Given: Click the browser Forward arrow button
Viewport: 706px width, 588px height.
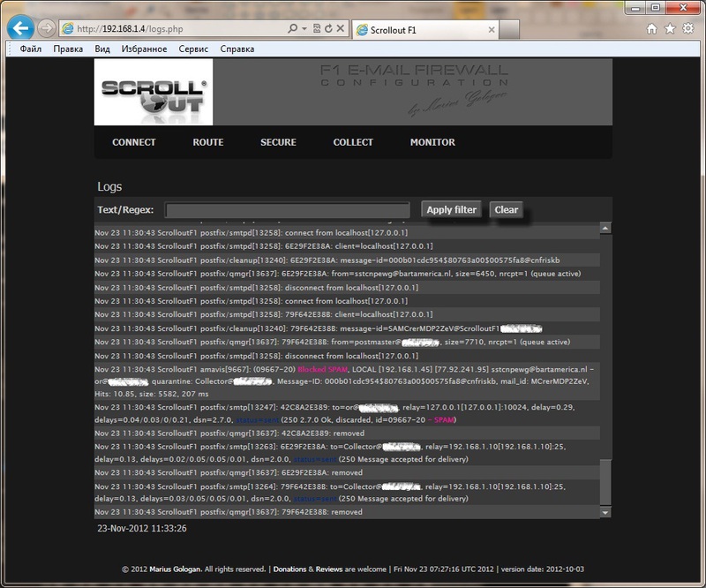Looking at the screenshot, I should click(x=46, y=28).
